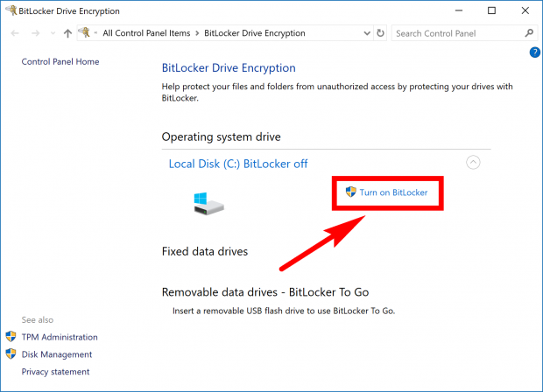This screenshot has height=392, width=543.
Task: Go back using the Back arrow
Action: pyautogui.click(x=14, y=33)
